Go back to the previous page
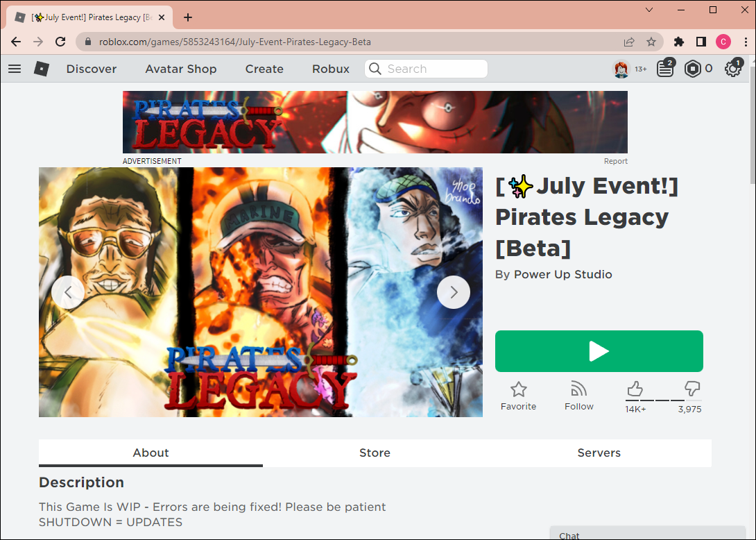This screenshot has width=756, height=540. click(16, 42)
